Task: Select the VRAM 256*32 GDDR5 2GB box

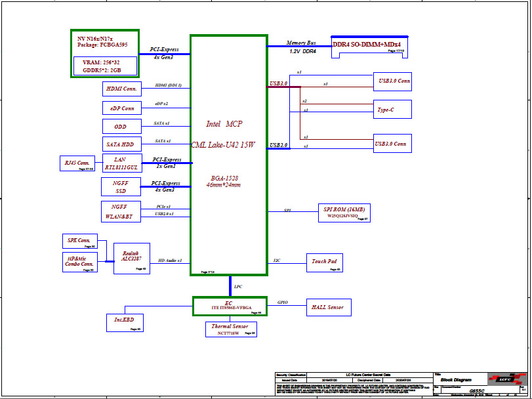Action: (105, 66)
